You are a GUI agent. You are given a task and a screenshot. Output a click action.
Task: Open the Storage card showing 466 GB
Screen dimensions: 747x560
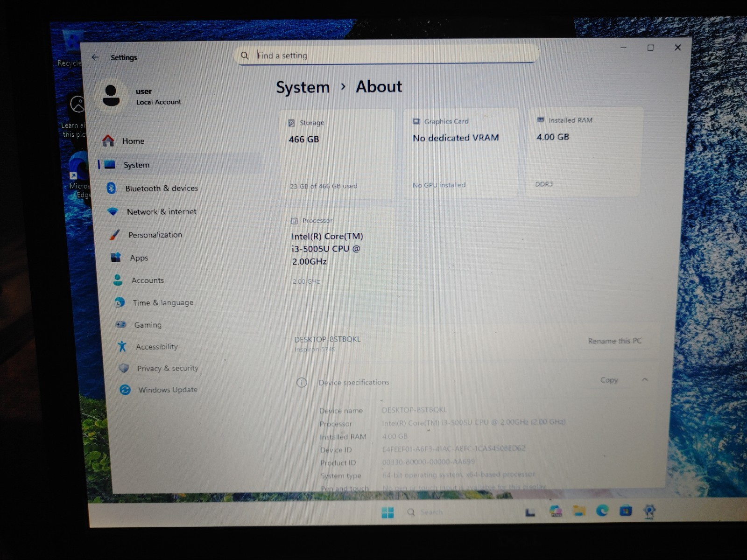(x=337, y=155)
